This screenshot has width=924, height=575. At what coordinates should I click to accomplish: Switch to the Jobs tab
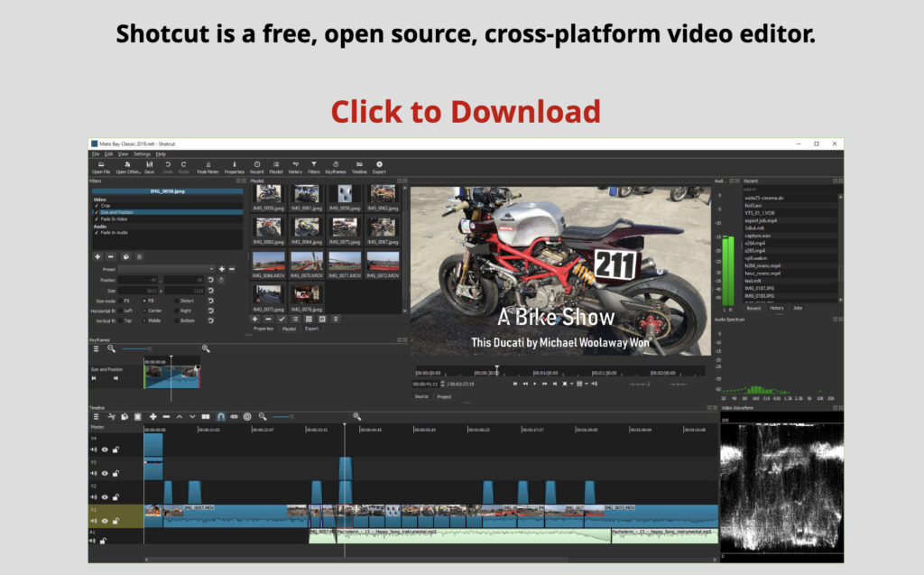(798, 308)
